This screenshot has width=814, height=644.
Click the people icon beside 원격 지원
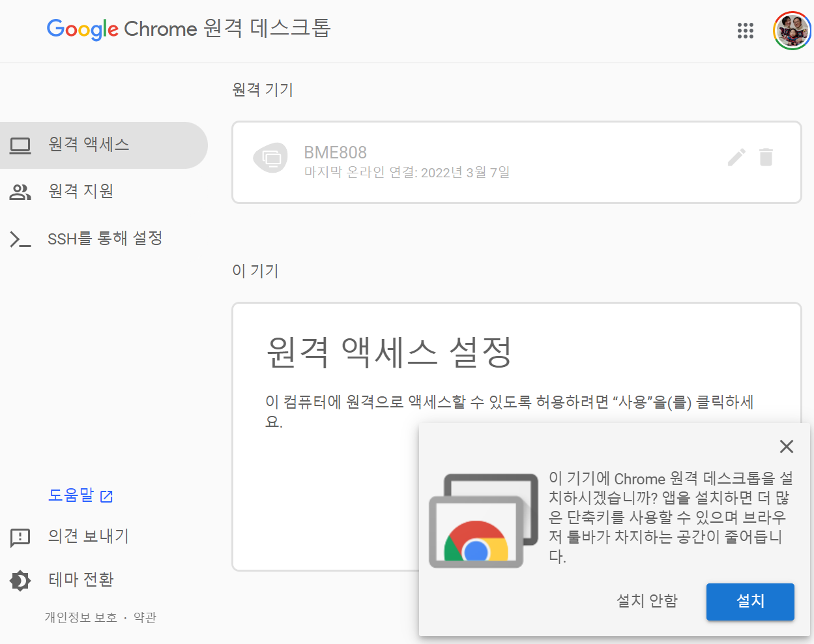pyautogui.click(x=20, y=192)
